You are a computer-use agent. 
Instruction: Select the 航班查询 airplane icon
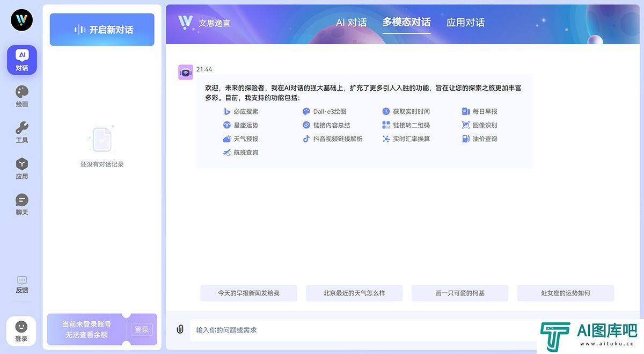(227, 153)
